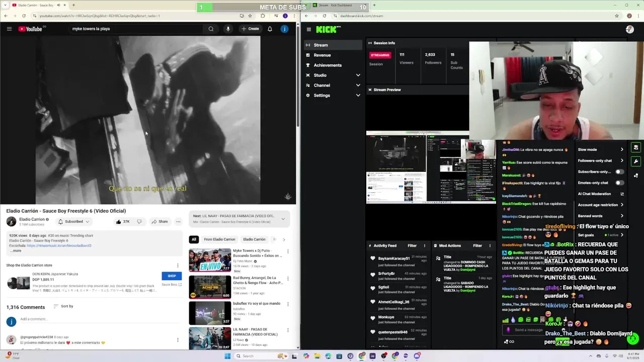Expand description with ...more
Viewport: 644px width, 362px height.
[15, 250]
